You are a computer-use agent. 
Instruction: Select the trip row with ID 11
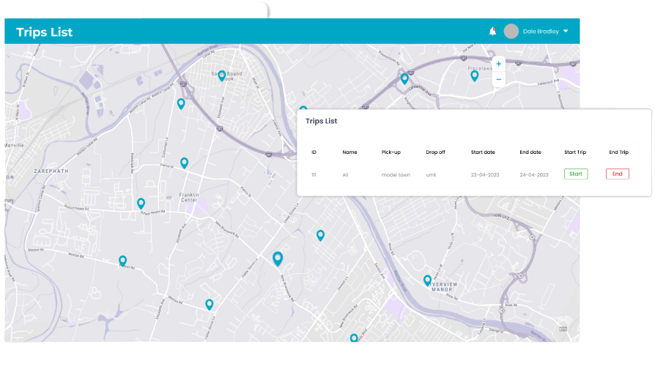(472, 175)
